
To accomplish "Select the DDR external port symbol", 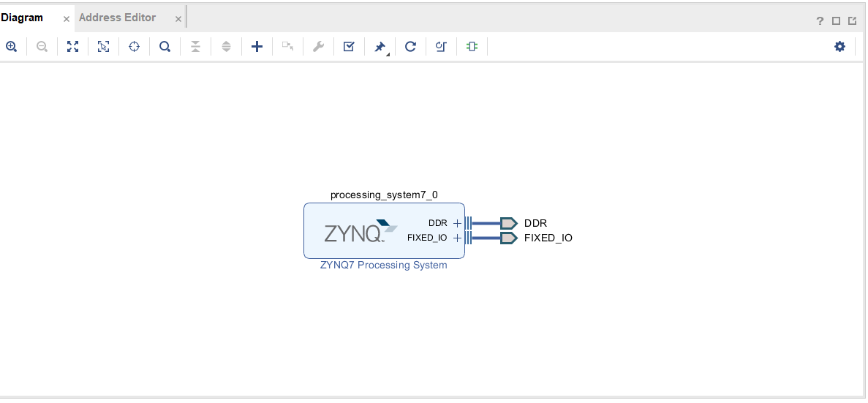I will [509, 223].
